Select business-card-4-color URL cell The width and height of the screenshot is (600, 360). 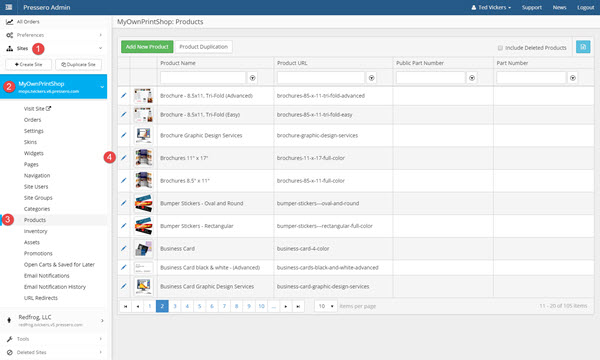tap(333, 249)
